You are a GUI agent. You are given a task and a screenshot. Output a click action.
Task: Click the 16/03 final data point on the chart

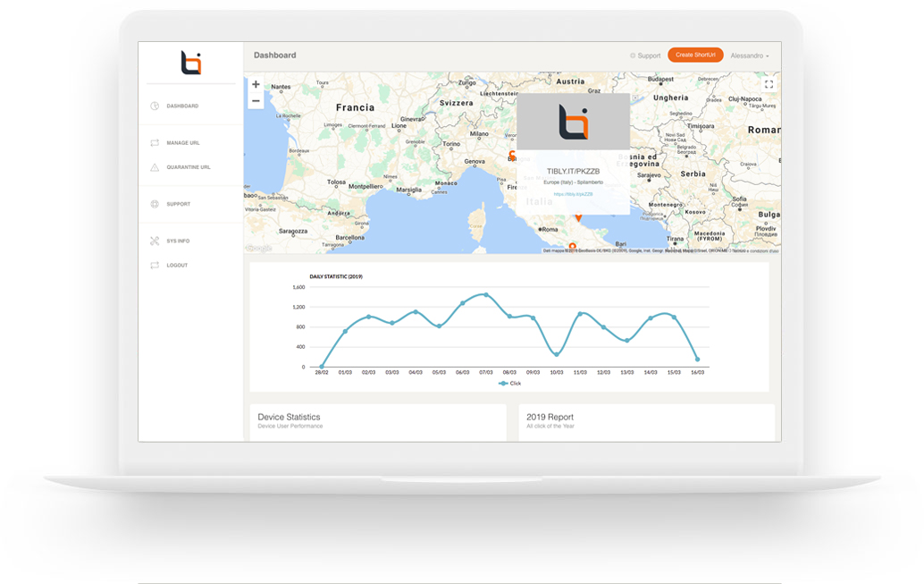(697, 360)
